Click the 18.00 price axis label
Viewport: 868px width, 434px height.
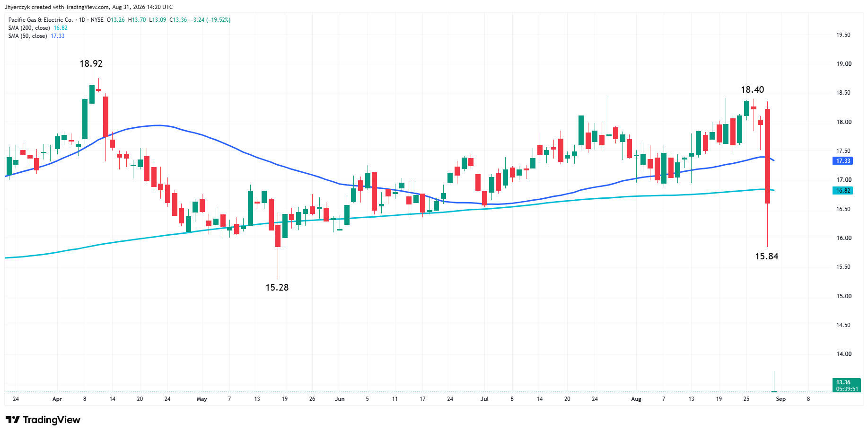point(843,122)
